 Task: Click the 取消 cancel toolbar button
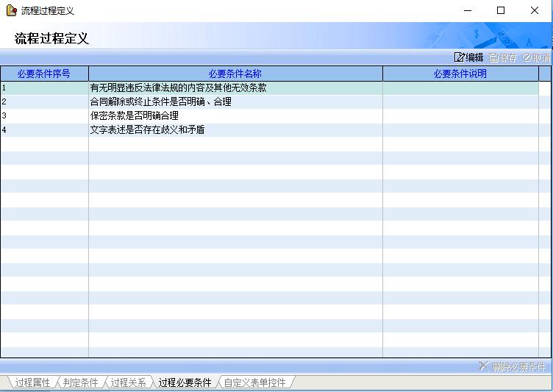pyautogui.click(x=536, y=57)
